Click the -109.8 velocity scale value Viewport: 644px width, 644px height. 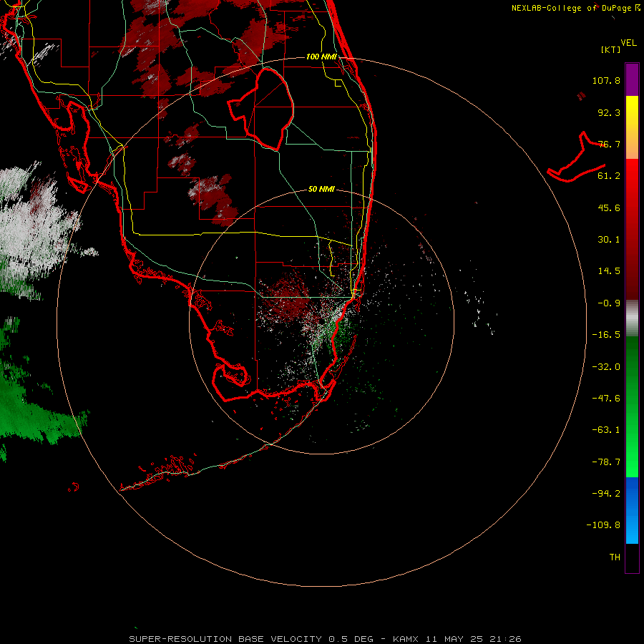click(x=603, y=525)
